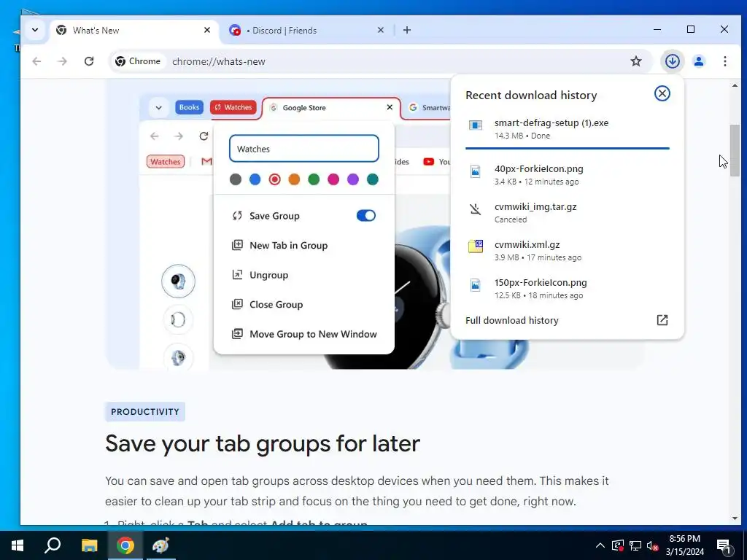
Task: Expand the tab search dropdown arrow
Action: point(35,30)
